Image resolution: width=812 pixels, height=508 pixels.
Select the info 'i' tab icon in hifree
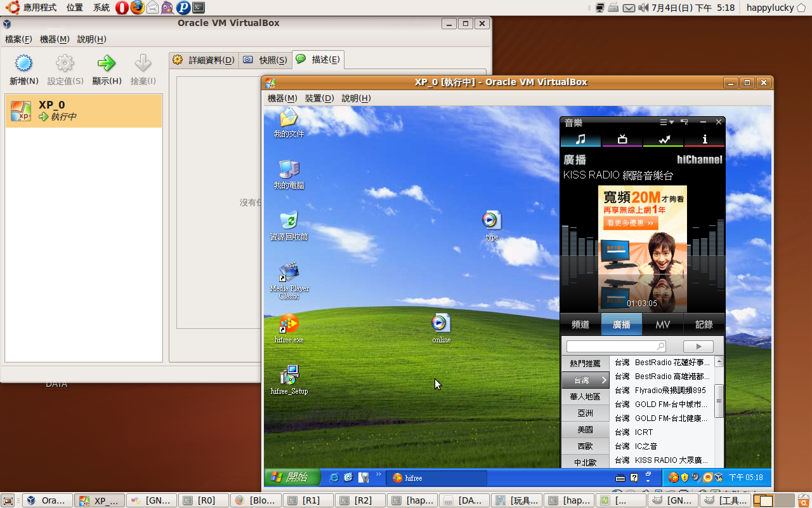[x=704, y=140]
